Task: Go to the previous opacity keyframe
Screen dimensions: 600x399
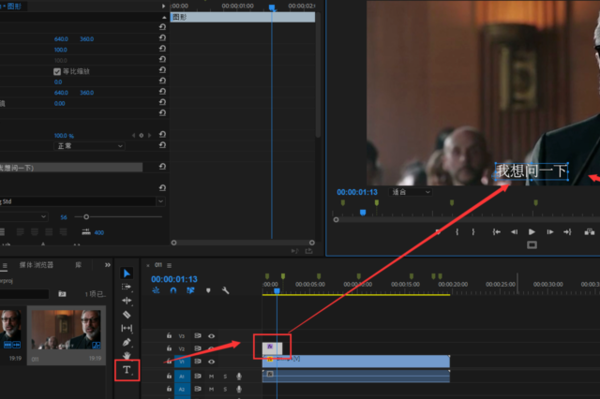Action: pos(133,135)
